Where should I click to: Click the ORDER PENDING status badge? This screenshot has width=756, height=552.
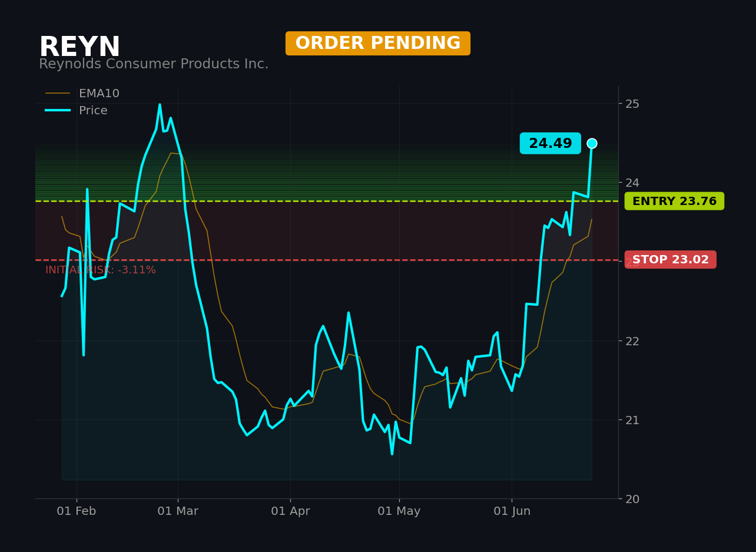coord(378,44)
